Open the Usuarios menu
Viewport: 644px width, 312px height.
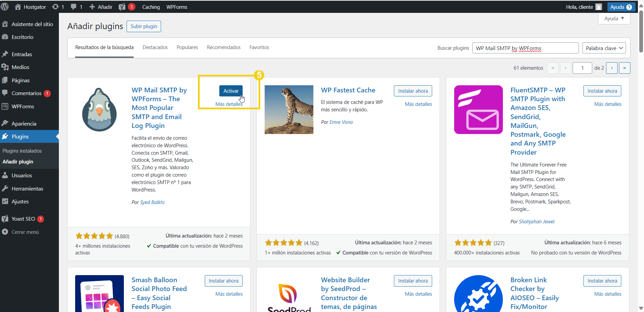click(x=29, y=175)
